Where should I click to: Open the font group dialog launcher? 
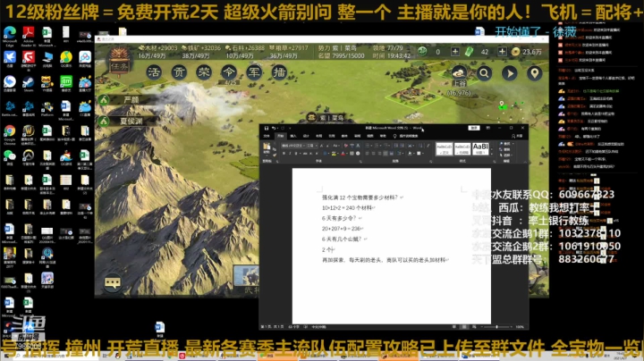click(x=360, y=162)
